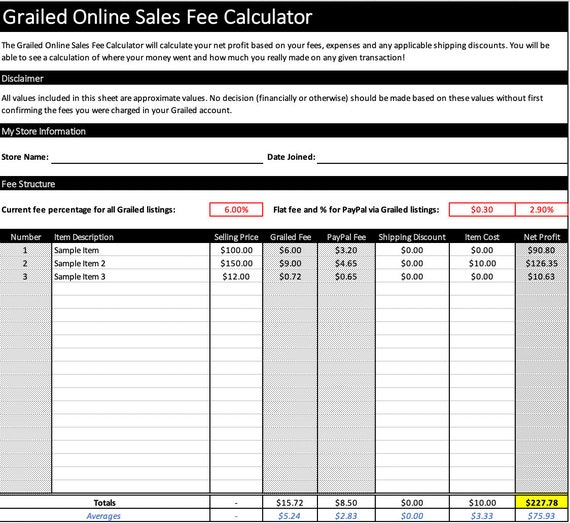Click the Date Joined input line
The image size is (570, 523).
click(x=442, y=157)
